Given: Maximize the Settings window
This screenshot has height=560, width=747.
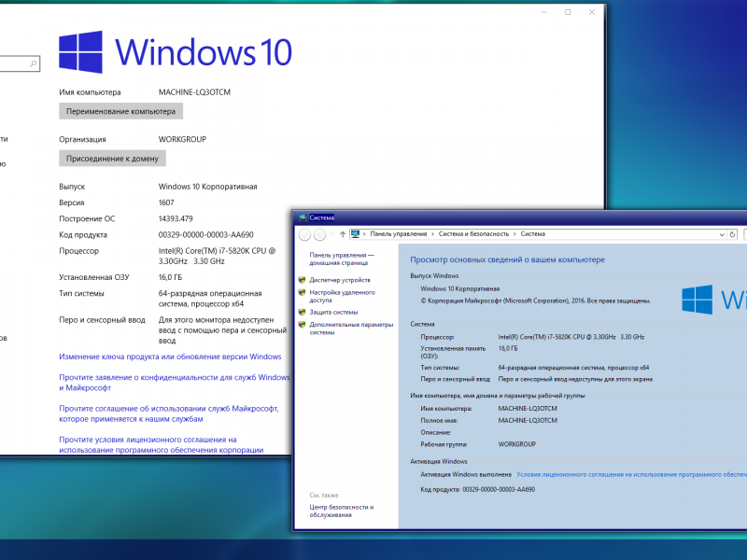Looking at the screenshot, I should point(568,12).
